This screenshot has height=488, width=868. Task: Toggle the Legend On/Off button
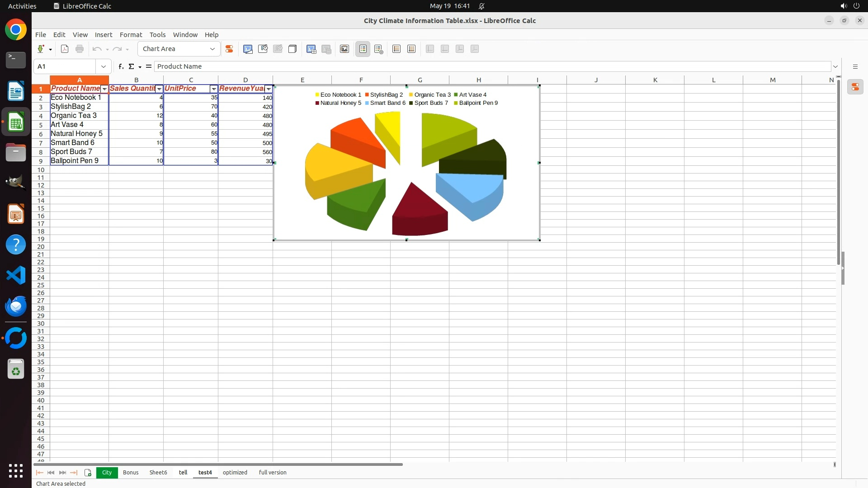363,49
